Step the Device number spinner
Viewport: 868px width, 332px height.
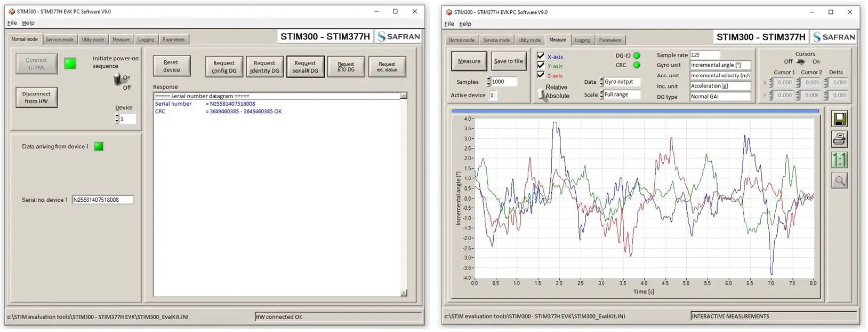117,118
